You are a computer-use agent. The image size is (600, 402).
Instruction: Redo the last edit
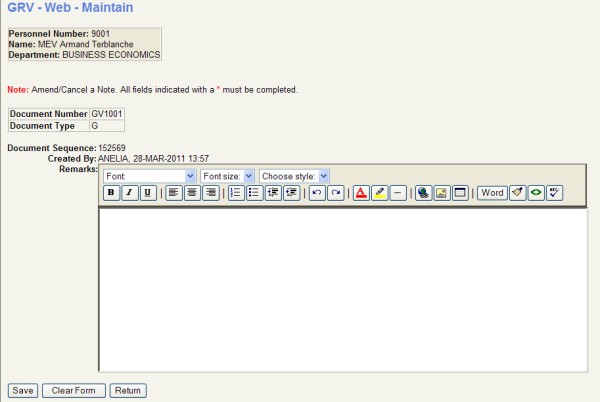coord(336,193)
